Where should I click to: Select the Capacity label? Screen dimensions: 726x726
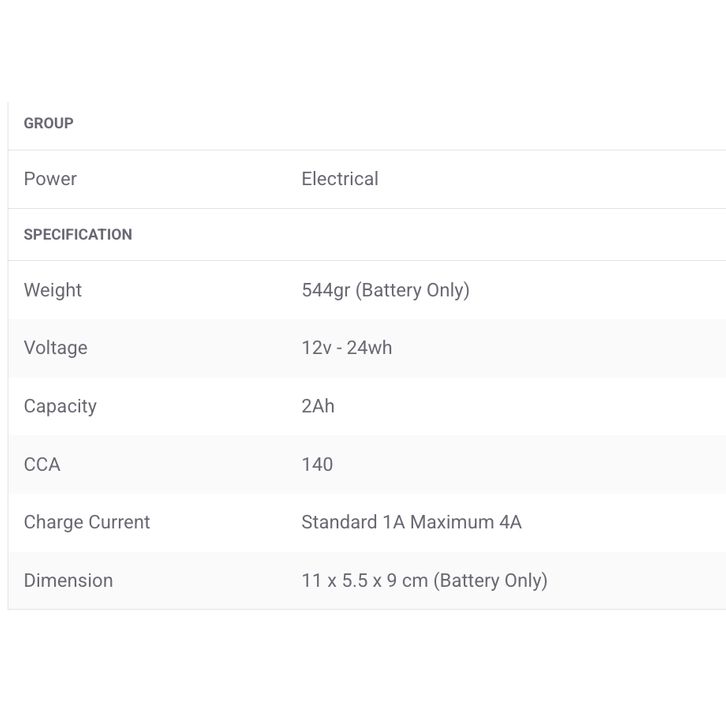tap(60, 406)
